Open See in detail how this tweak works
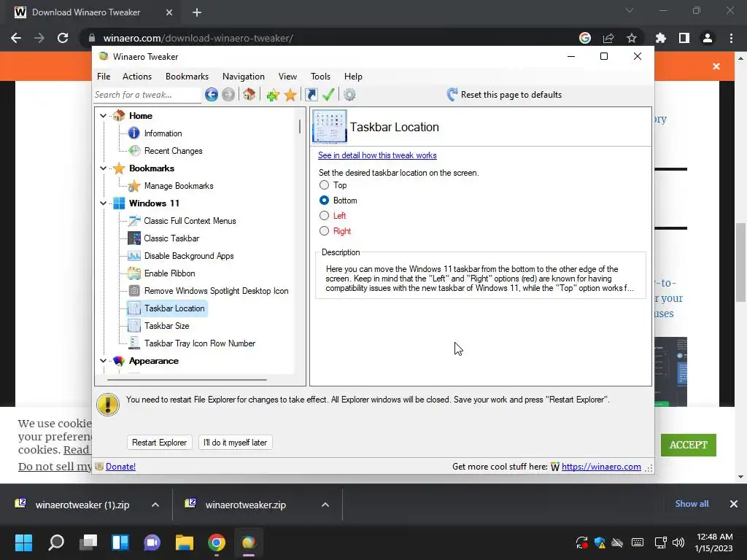 (x=377, y=155)
